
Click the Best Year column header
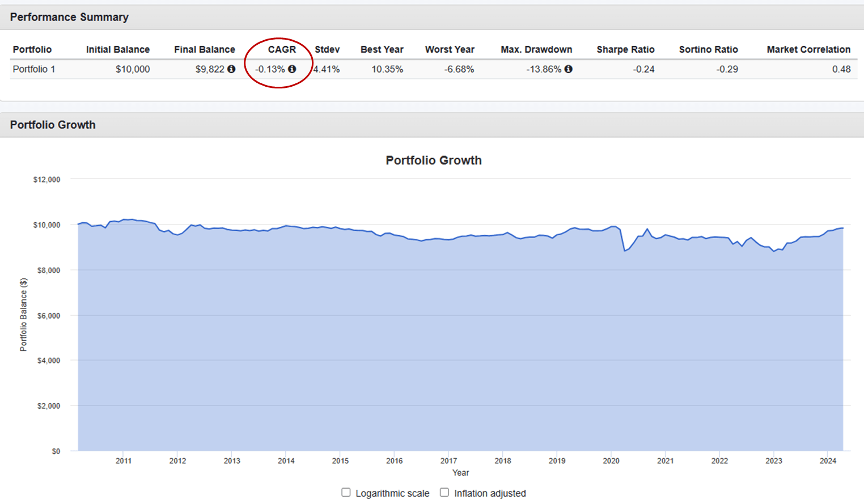(x=382, y=49)
